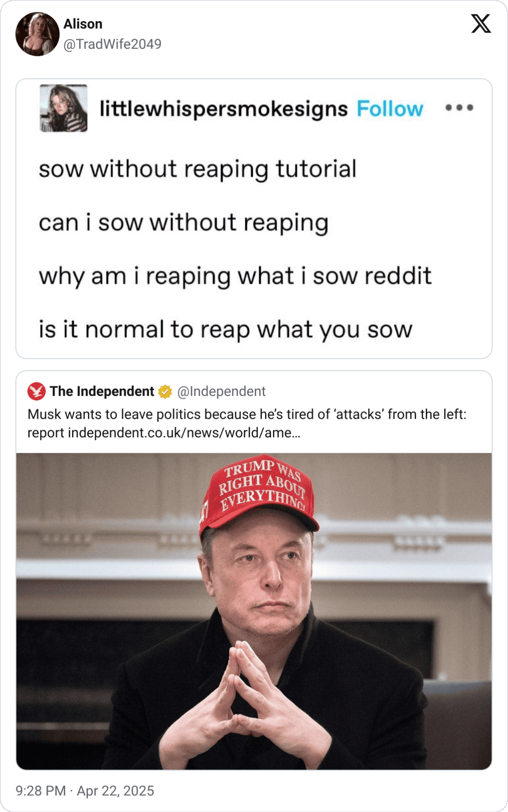Click The Independent account name
The width and height of the screenshot is (508, 812).
(x=102, y=391)
